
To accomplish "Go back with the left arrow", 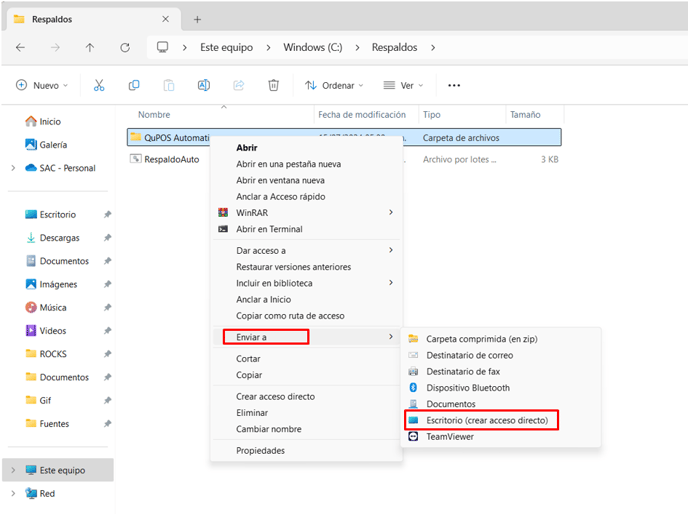I will [x=20, y=47].
